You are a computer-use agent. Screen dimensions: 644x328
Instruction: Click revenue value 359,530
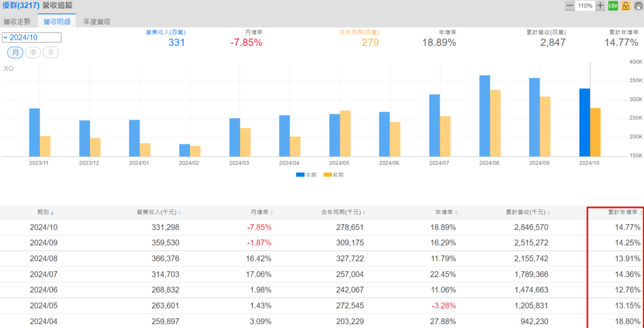[x=164, y=243]
